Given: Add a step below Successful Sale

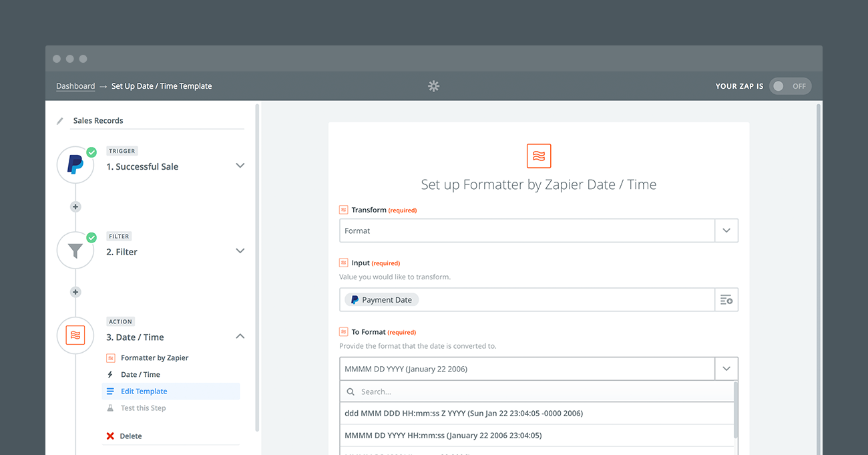Looking at the screenshot, I should click(x=75, y=207).
